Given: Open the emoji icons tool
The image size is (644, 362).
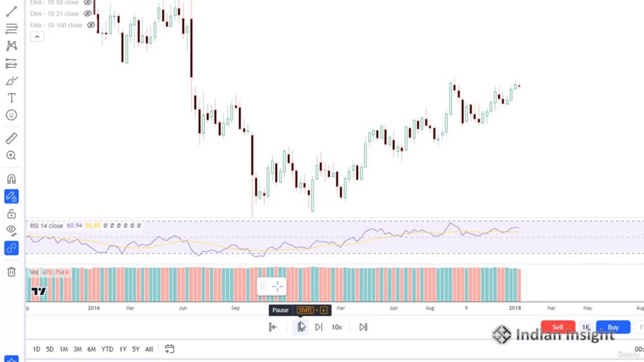Looking at the screenshot, I should tap(12, 115).
